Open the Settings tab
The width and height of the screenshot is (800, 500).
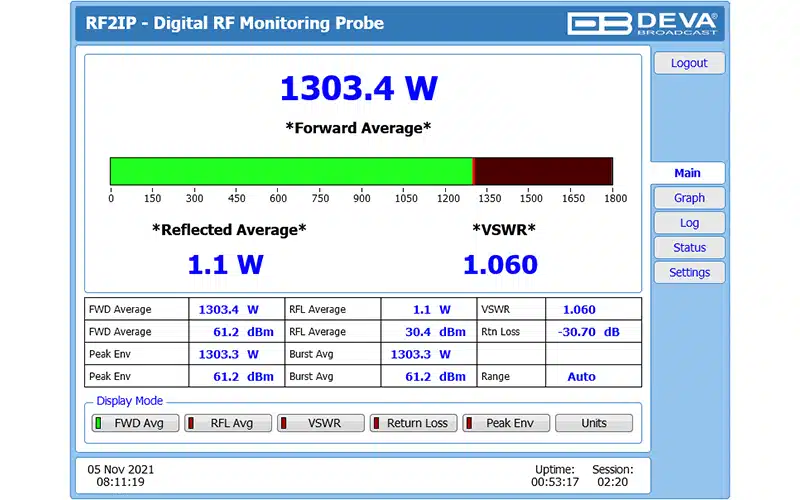(689, 272)
